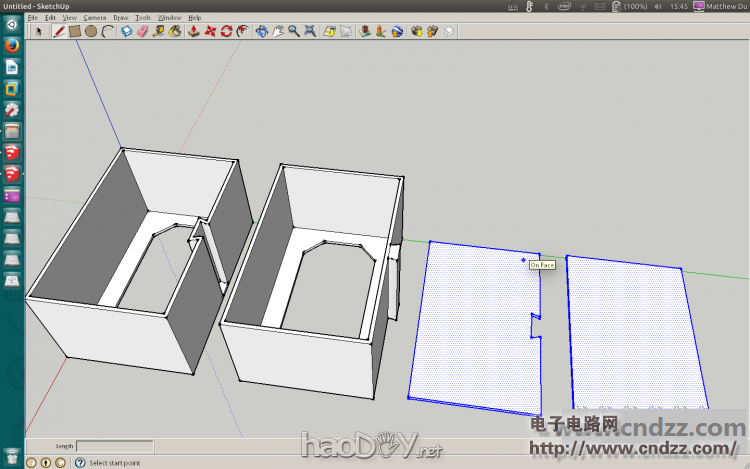This screenshot has width=750, height=469.
Task: Choose the Rectangle drawing tool
Action: (75, 31)
